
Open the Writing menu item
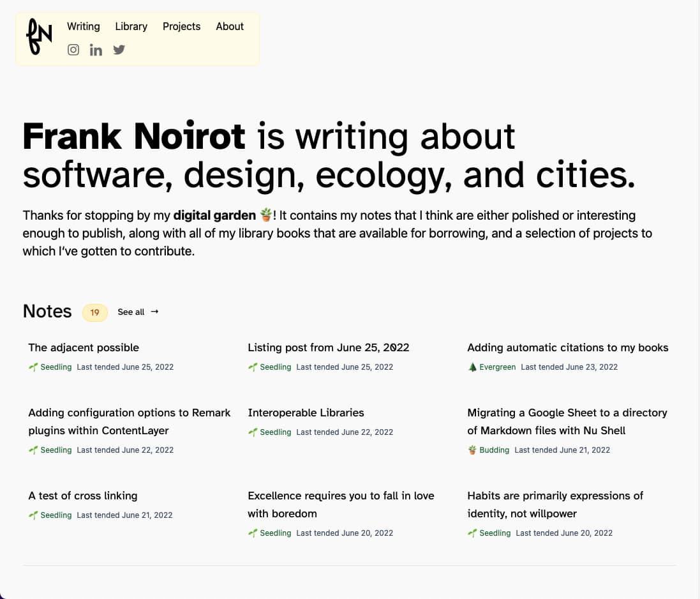tap(84, 26)
